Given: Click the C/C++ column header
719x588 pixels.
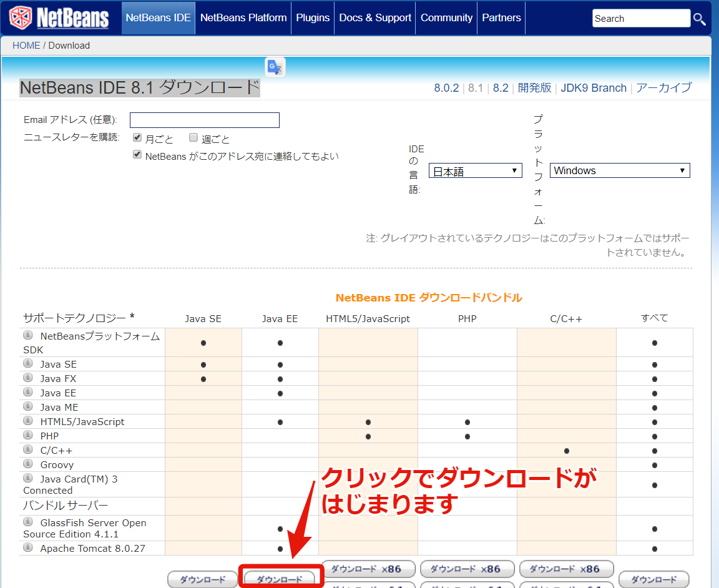Looking at the screenshot, I should click(x=566, y=319).
